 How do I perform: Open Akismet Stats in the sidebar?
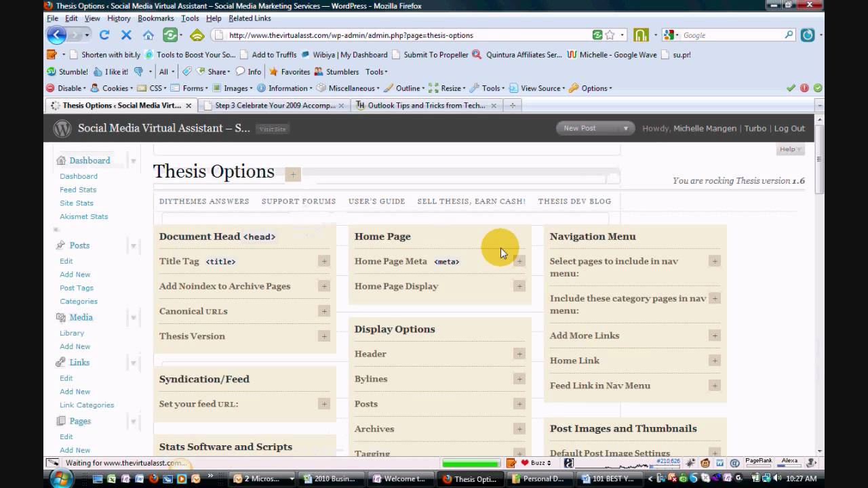[x=83, y=217]
